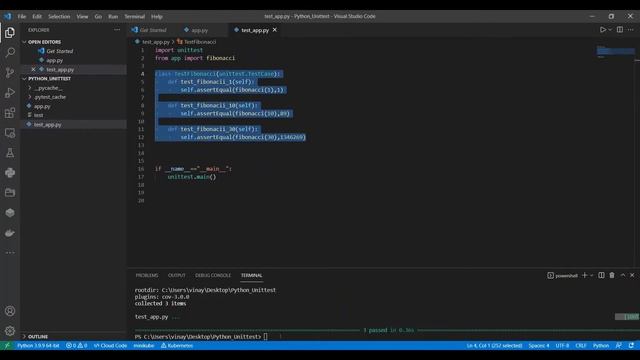Viewport: 640px width, 360px height.
Task: Click the Python 3.9.9 interpreter selector
Action: click(x=38, y=345)
